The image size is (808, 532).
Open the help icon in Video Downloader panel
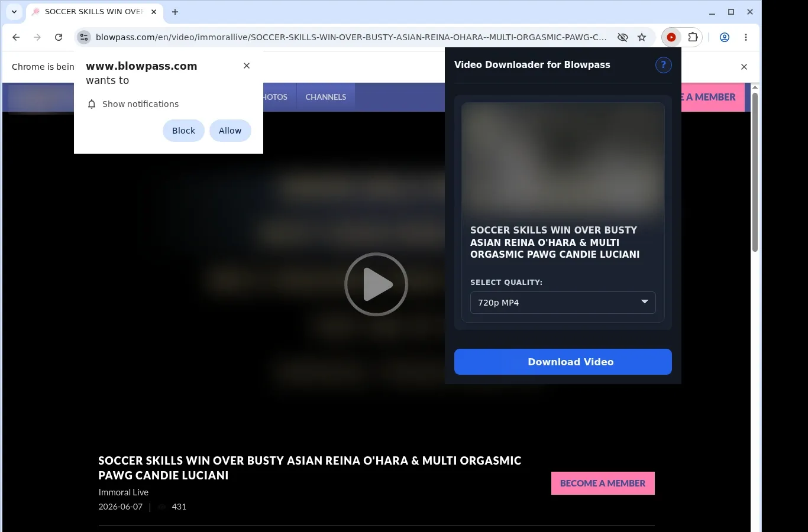click(x=664, y=65)
